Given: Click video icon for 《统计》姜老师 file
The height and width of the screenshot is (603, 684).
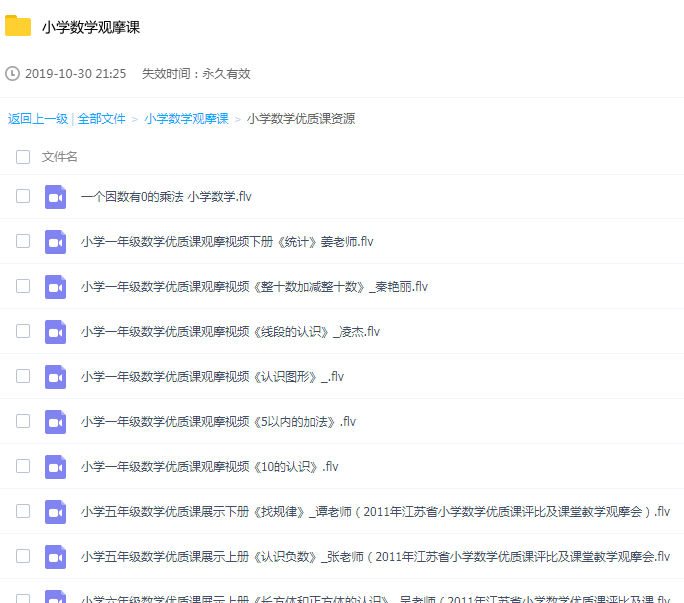Looking at the screenshot, I should [55, 242].
